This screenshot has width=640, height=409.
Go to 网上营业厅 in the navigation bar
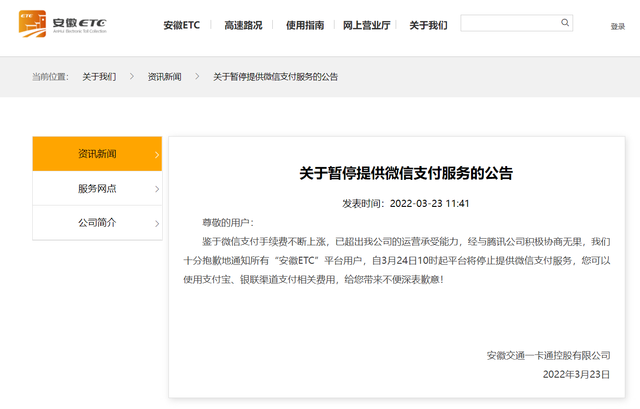(367, 25)
